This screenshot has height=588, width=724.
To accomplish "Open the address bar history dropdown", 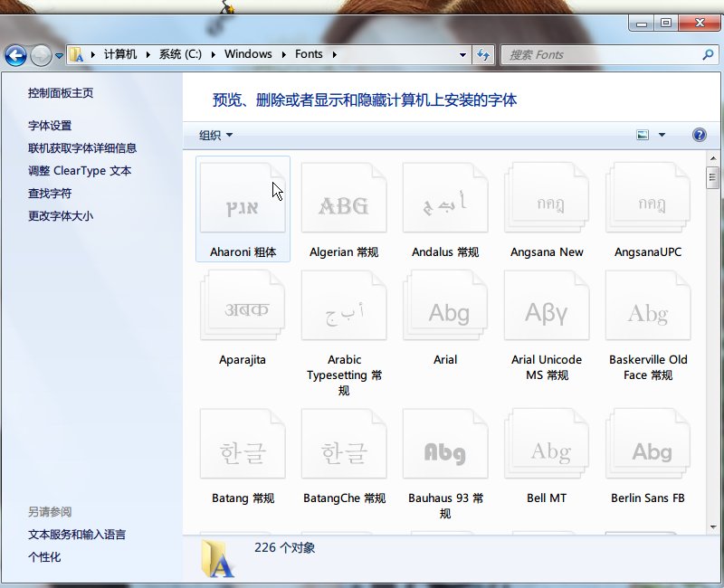I will point(462,54).
